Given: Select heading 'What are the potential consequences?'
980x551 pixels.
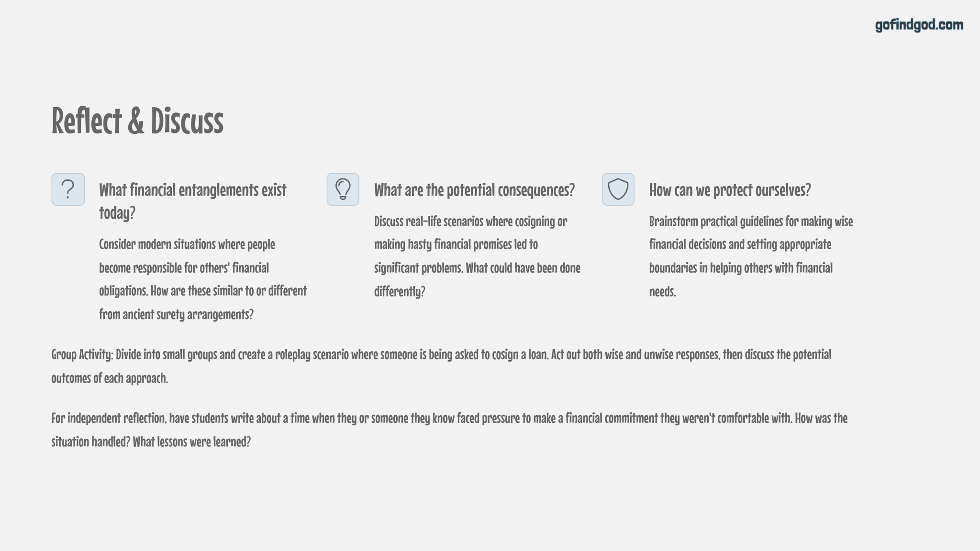Looking at the screenshot, I should click(474, 190).
